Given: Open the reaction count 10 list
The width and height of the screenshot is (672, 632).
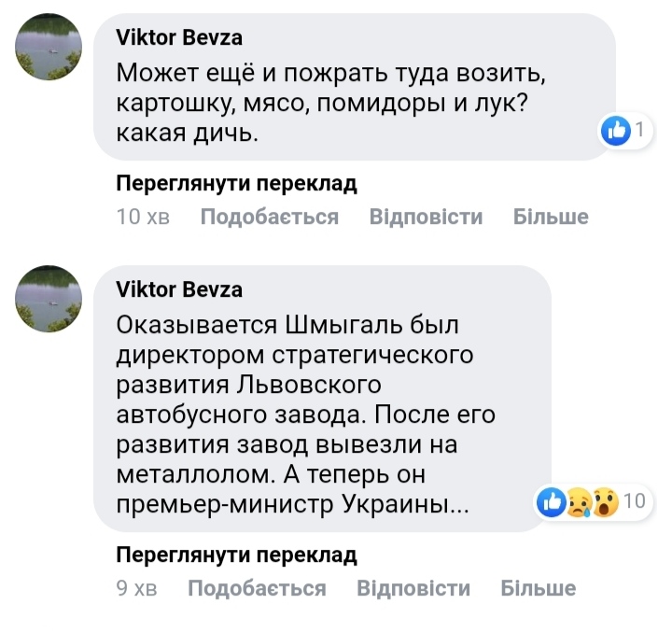Looking at the screenshot, I should tap(635, 502).
